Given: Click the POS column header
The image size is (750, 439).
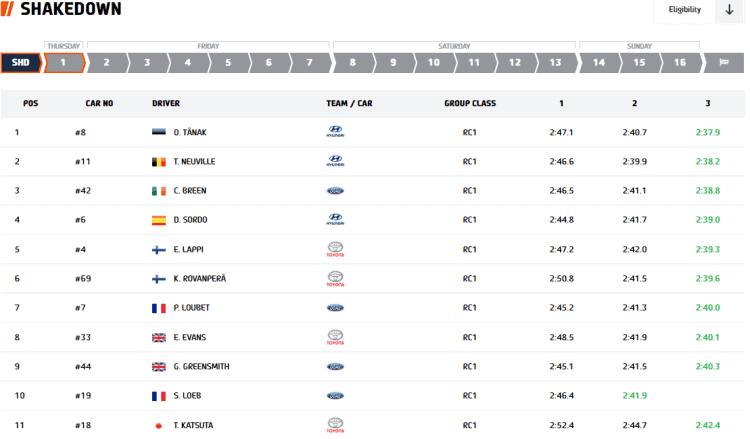Looking at the screenshot, I should pos(30,103).
